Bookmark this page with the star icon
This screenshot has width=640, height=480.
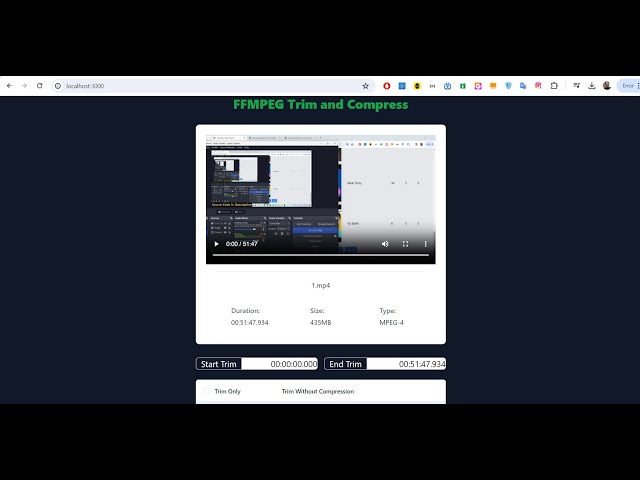(x=365, y=86)
